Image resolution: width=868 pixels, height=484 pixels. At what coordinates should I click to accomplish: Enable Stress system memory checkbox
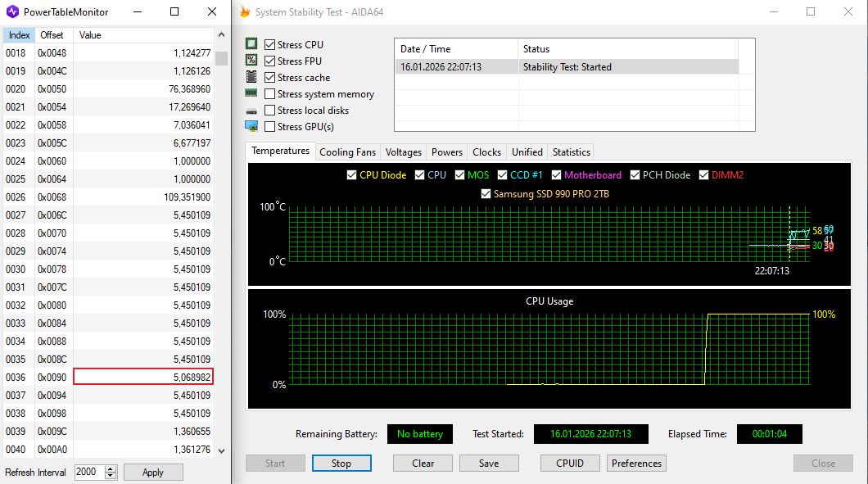(x=269, y=94)
